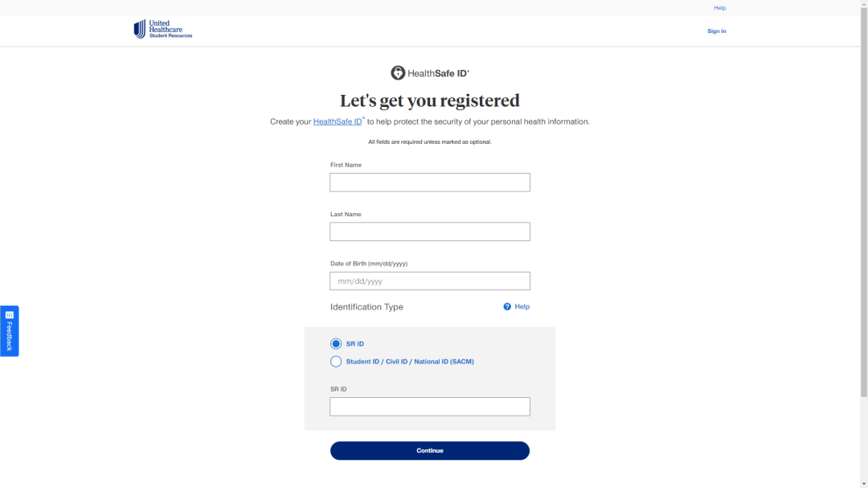The image size is (868, 488).
Task: Click the Date of Birth input field
Action: coord(430,281)
